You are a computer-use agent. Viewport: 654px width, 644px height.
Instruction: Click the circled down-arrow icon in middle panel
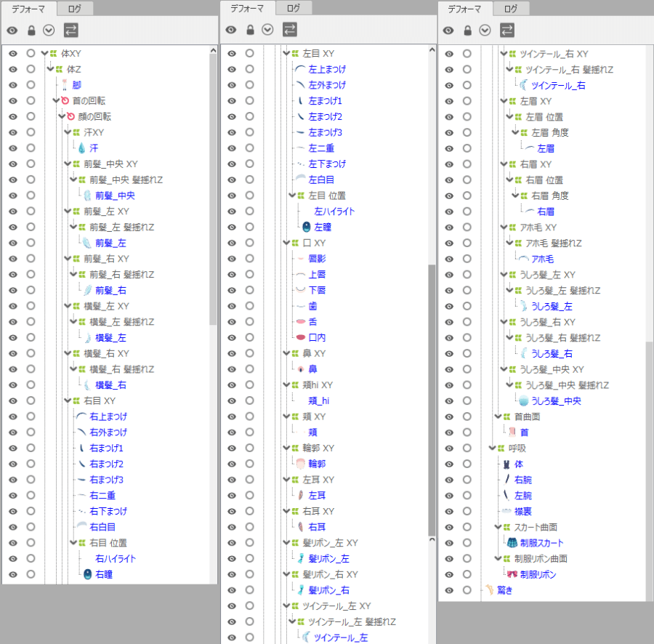click(x=267, y=30)
